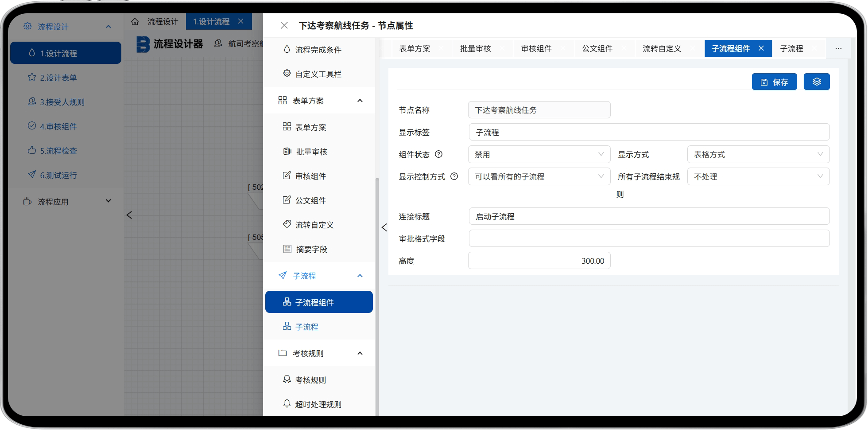Collapse the 子流程 group chevron
Image resolution: width=868 pixels, height=430 pixels.
click(x=360, y=276)
